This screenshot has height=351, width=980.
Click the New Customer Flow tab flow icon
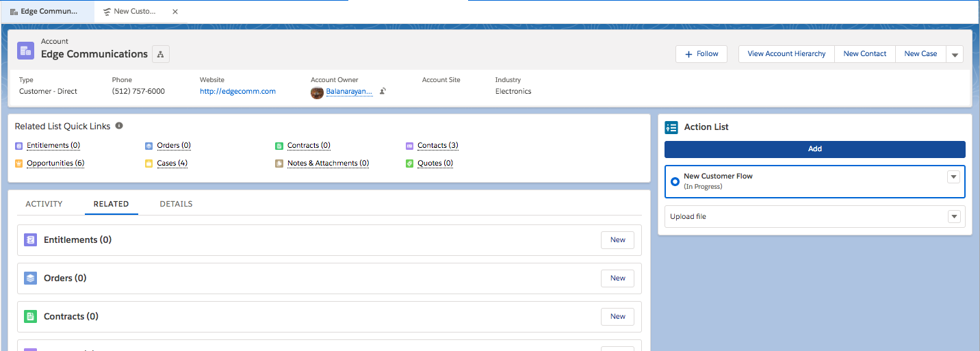[x=107, y=12]
